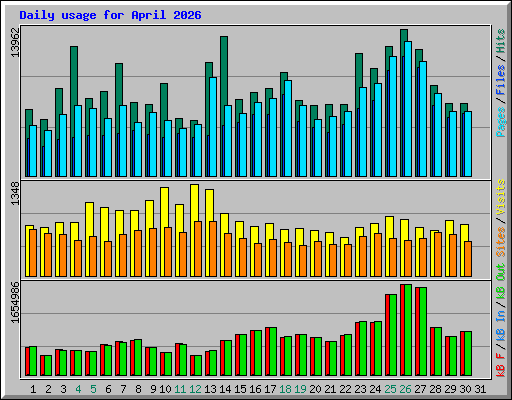The image size is (512, 400).
Task: Click day number 22 on the x-axis
Action: tap(345, 389)
